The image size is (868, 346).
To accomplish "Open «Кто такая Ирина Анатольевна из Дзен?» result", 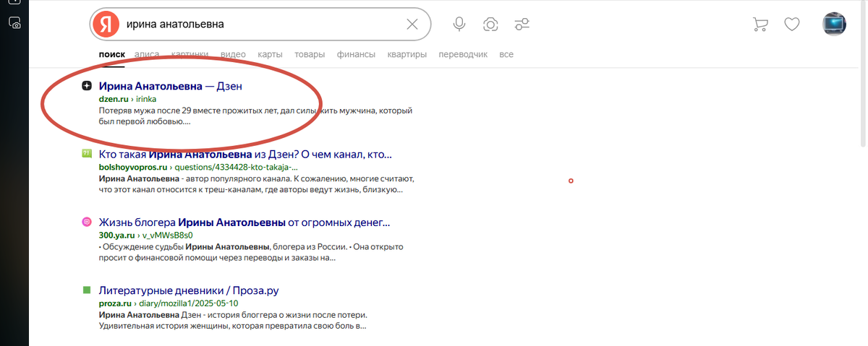I will click(245, 154).
